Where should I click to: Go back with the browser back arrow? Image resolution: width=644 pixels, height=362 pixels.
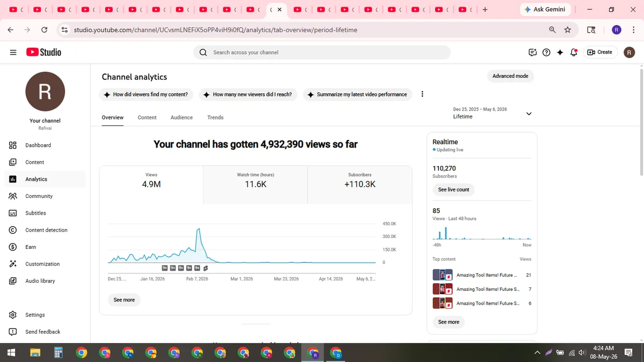[x=11, y=30]
